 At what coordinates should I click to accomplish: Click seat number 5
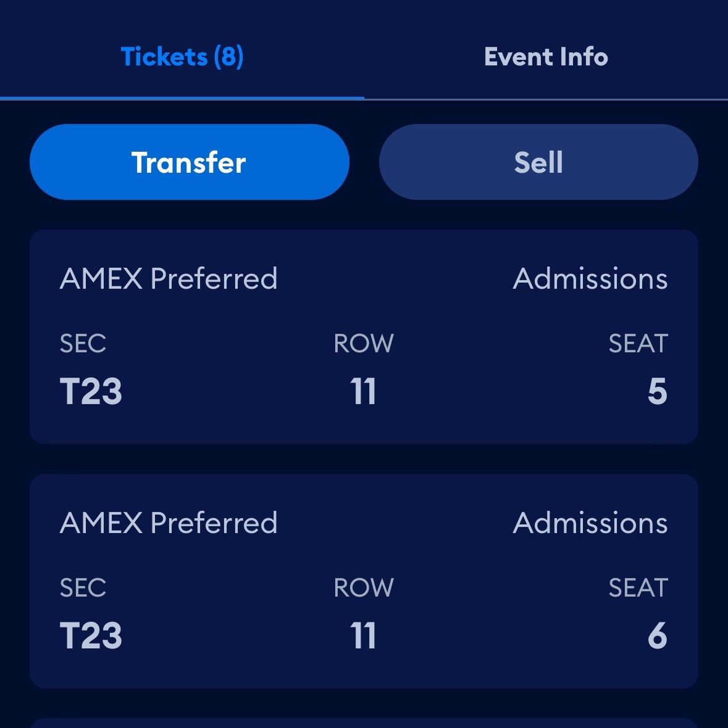pyautogui.click(x=658, y=391)
